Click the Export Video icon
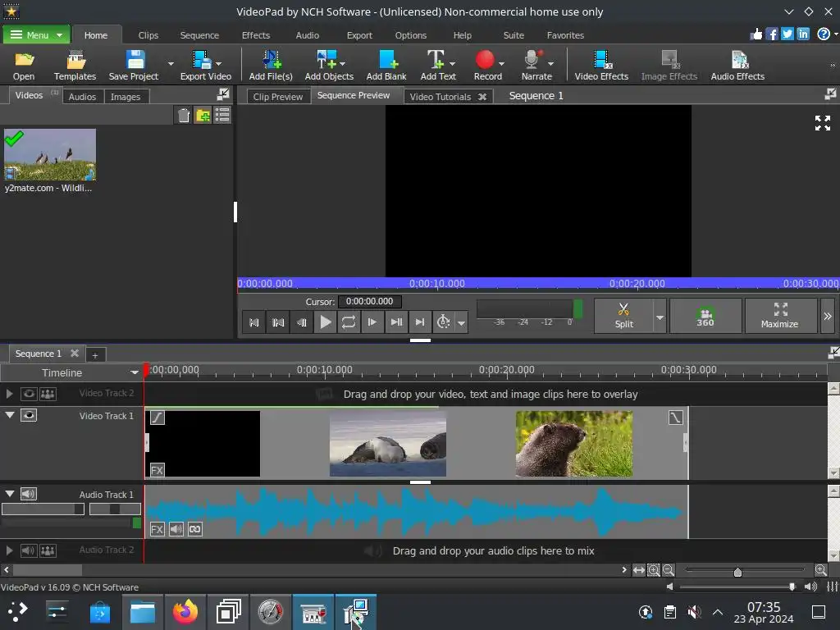 point(206,66)
